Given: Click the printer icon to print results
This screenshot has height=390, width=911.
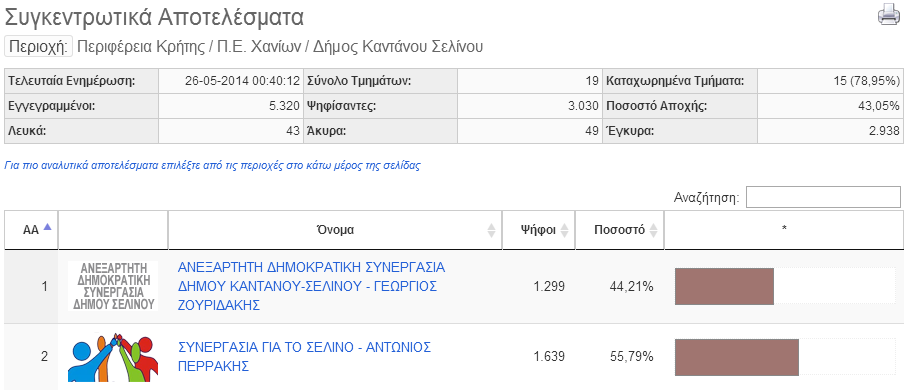Looking at the screenshot, I should (x=888, y=15).
